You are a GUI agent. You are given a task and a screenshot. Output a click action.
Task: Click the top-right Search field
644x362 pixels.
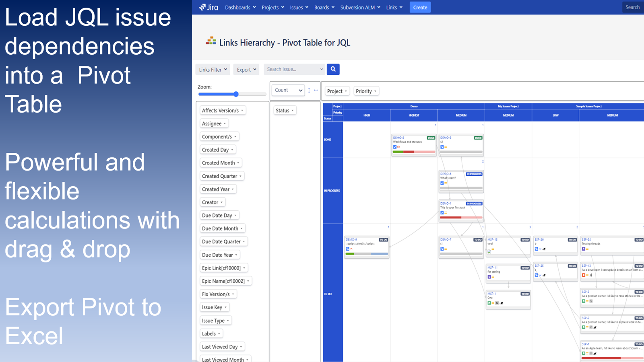633,7
